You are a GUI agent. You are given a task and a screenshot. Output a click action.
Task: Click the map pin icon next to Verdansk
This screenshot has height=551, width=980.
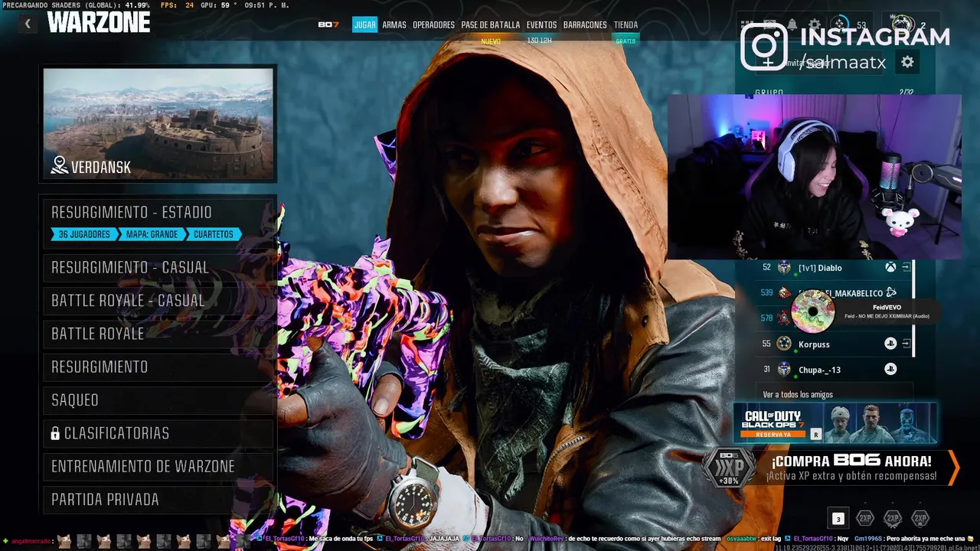(x=60, y=166)
